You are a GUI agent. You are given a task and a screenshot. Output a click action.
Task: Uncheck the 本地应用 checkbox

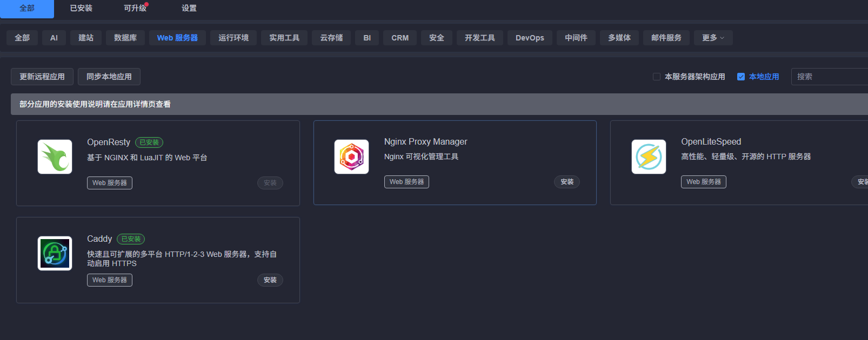point(741,77)
